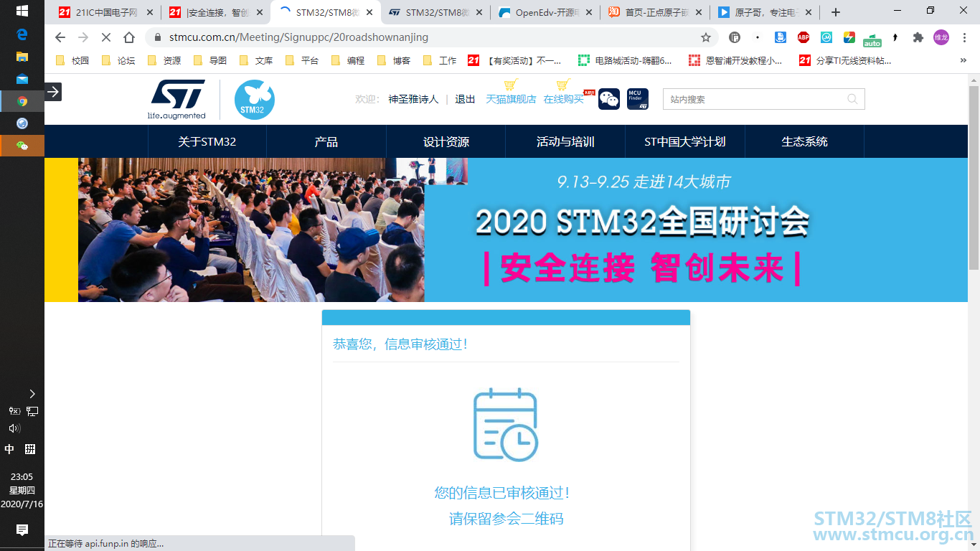Close the OpenEdv tab
Screen dimensions: 980x551
click(x=588, y=12)
